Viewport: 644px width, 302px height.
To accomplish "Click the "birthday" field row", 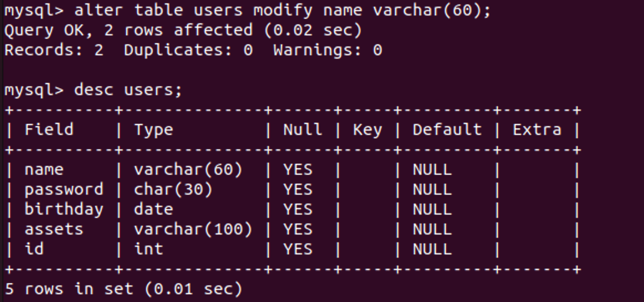I will coord(64,210).
